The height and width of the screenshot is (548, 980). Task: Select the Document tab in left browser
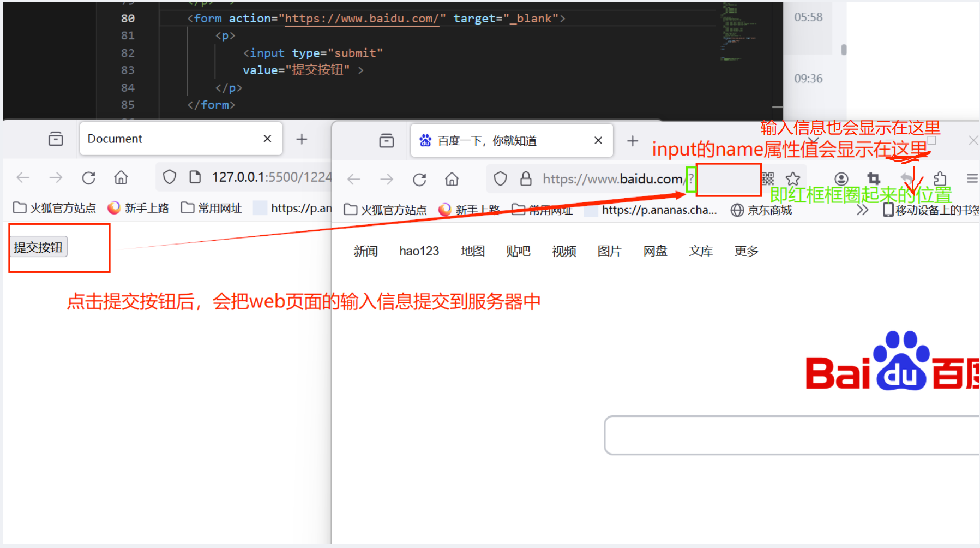(x=181, y=139)
